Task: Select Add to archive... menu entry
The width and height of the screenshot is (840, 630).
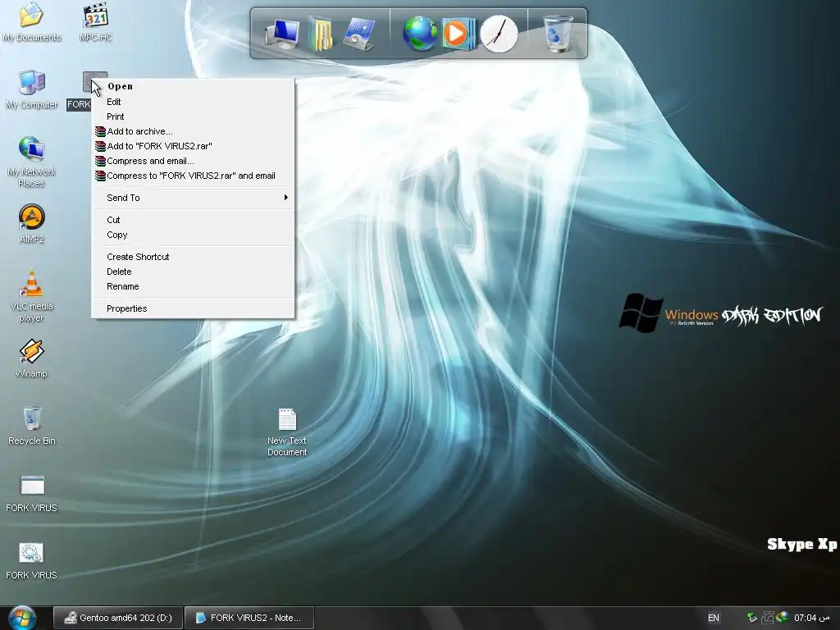Action: [x=193, y=131]
